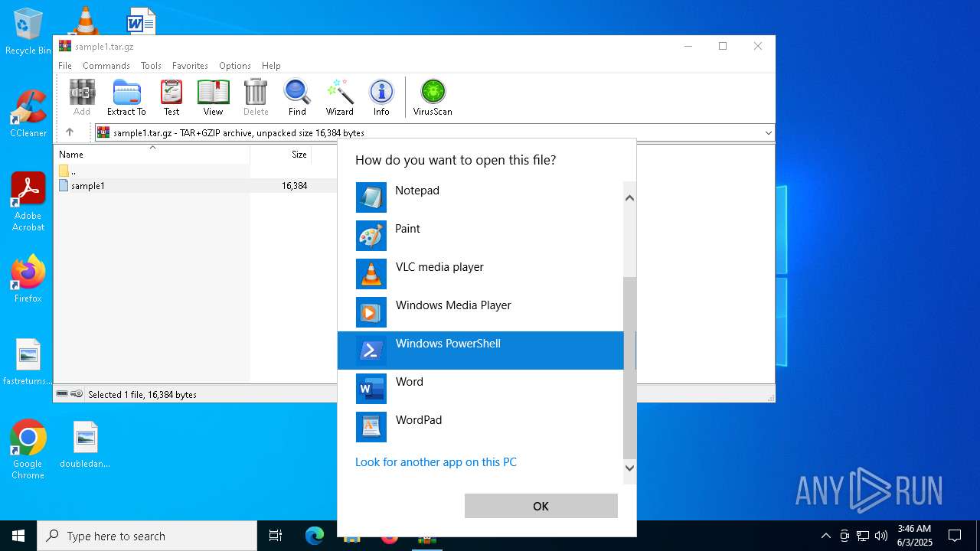
Task: Click the up one level arrow
Action: tap(70, 132)
